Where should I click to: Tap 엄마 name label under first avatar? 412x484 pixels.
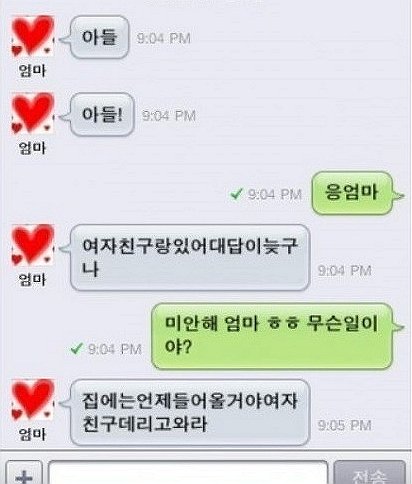pos(32,71)
